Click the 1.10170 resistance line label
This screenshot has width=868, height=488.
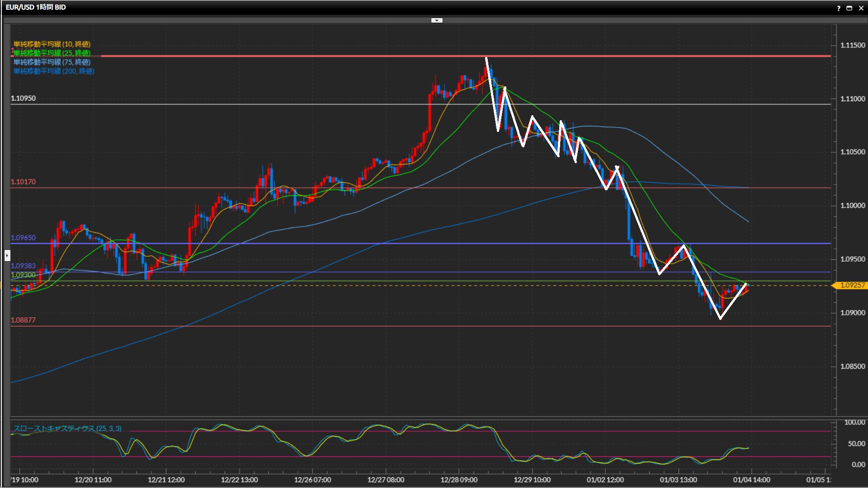coord(23,182)
